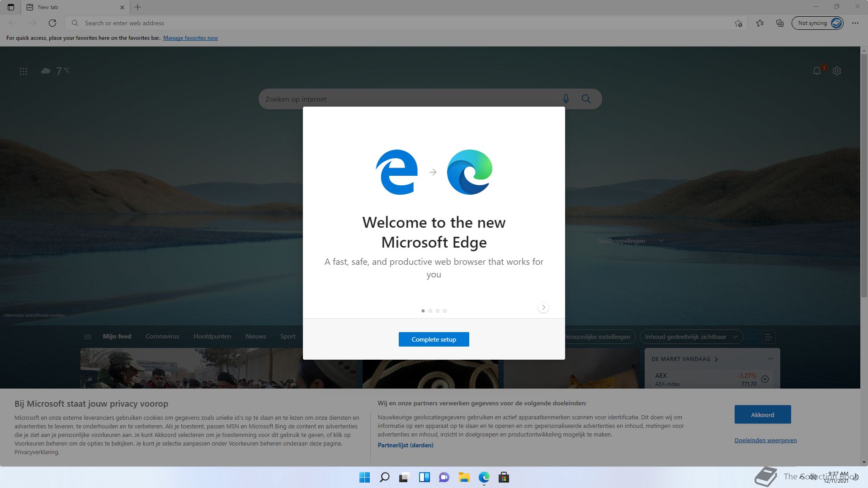Screen dimensions: 868x488
Task: Open Task View on taskbar
Action: (x=404, y=477)
